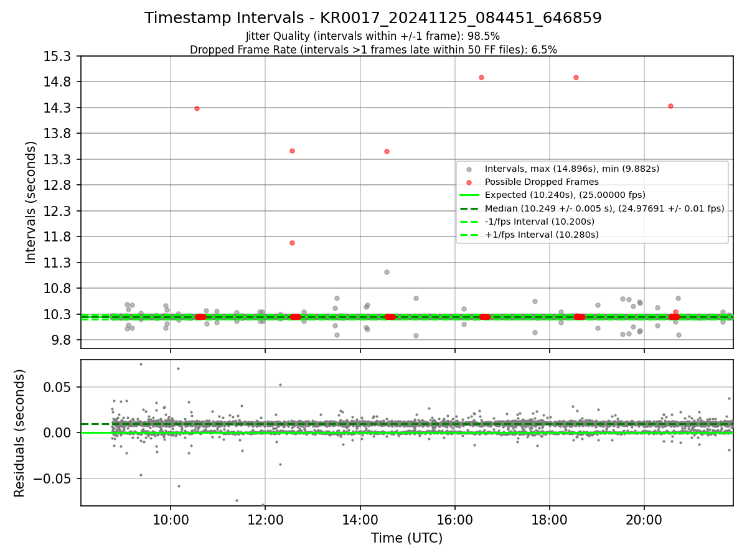This screenshot has width=747, height=560.
Task: Click the red dropped-frame point at 14.3s near 10:30
Action: (197, 108)
